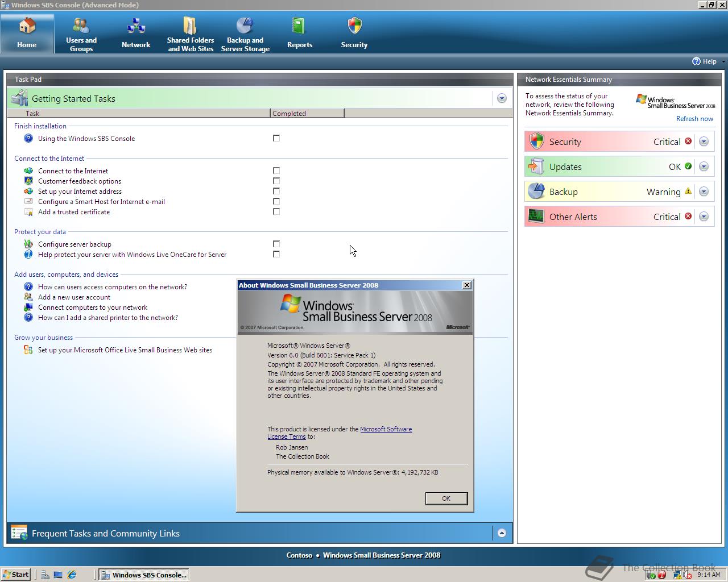Expand the Security Critical details
The width and height of the screenshot is (728, 582).
[x=704, y=142]
